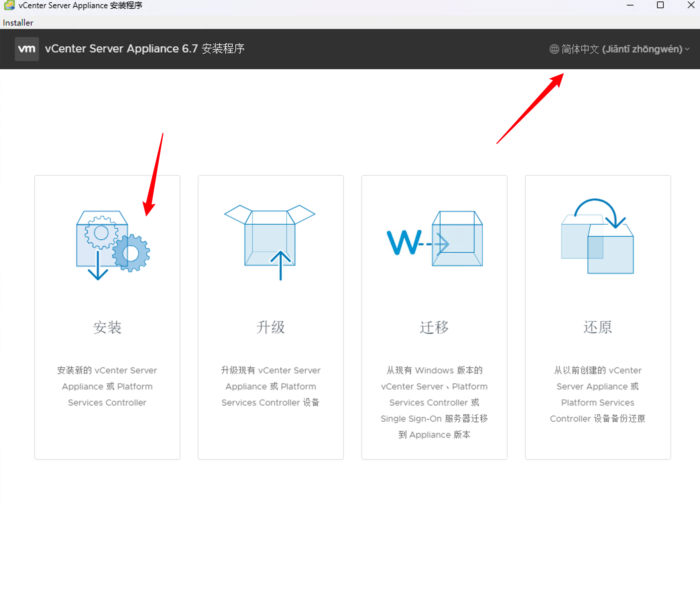700x598 pixels.
Task: Click the vm logo in header
Action: [x=27, y=49]
